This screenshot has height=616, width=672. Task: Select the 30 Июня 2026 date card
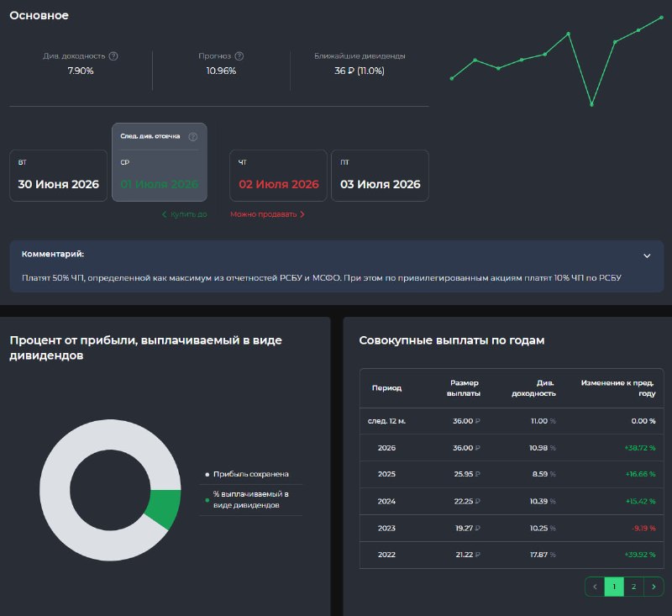(x=58, y=176)
